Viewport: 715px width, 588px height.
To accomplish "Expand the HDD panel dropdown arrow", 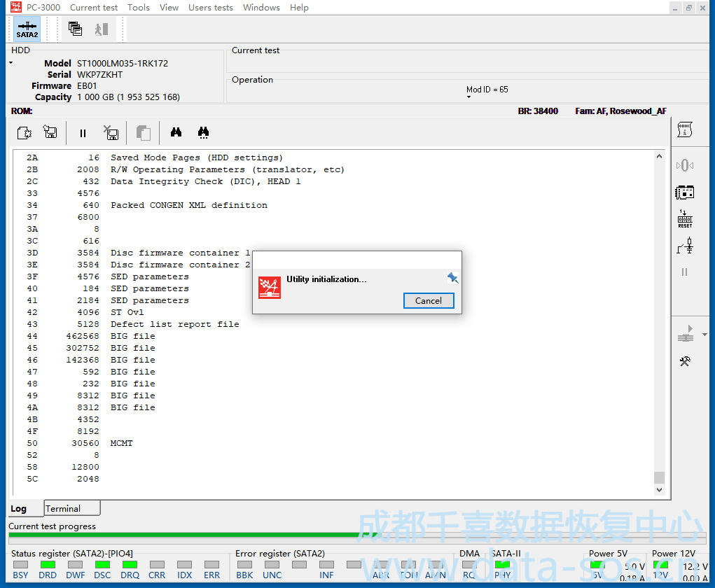I will (11, 64).
